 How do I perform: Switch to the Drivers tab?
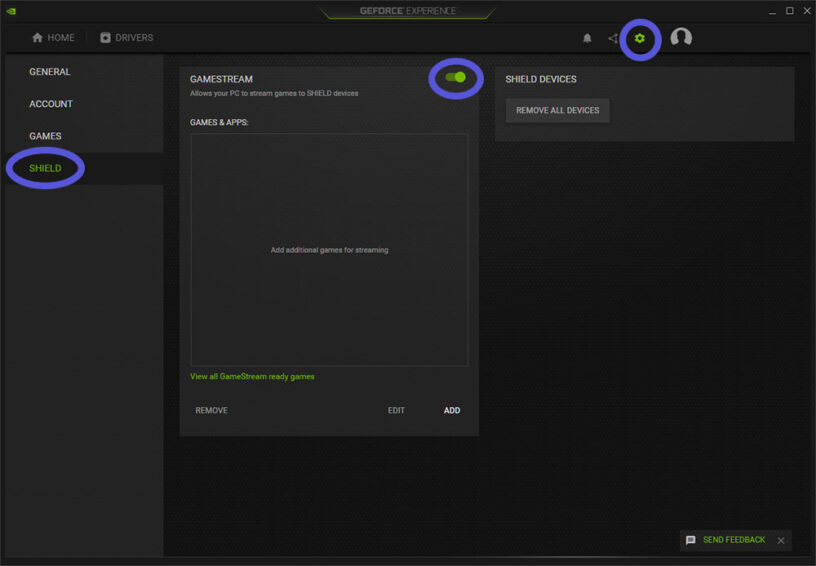[x=127, y=37]
